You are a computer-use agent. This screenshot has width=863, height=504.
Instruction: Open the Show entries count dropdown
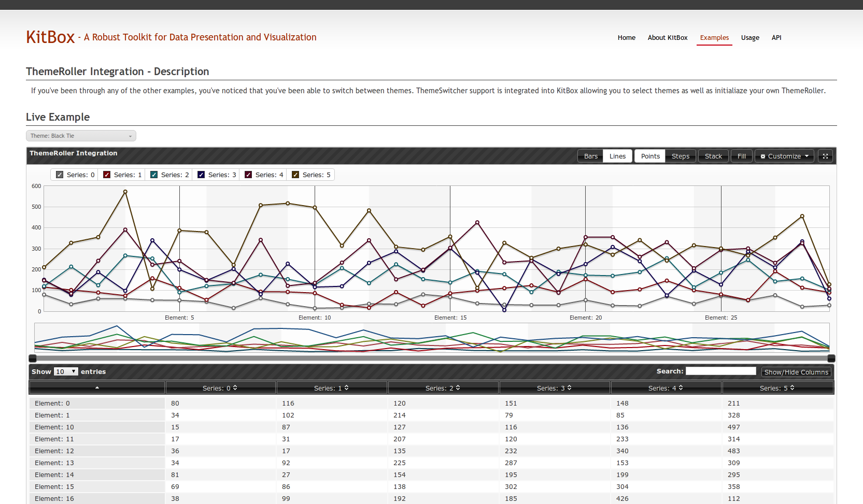point(66,371)
